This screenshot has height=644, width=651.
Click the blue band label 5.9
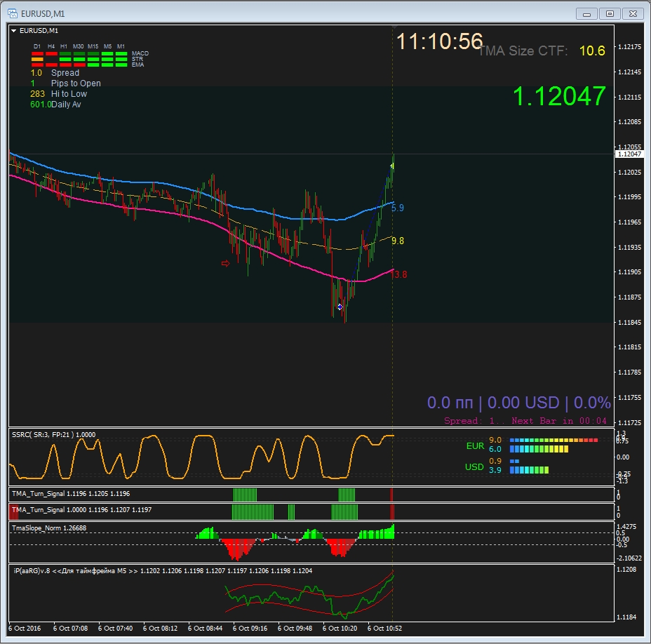398,208
